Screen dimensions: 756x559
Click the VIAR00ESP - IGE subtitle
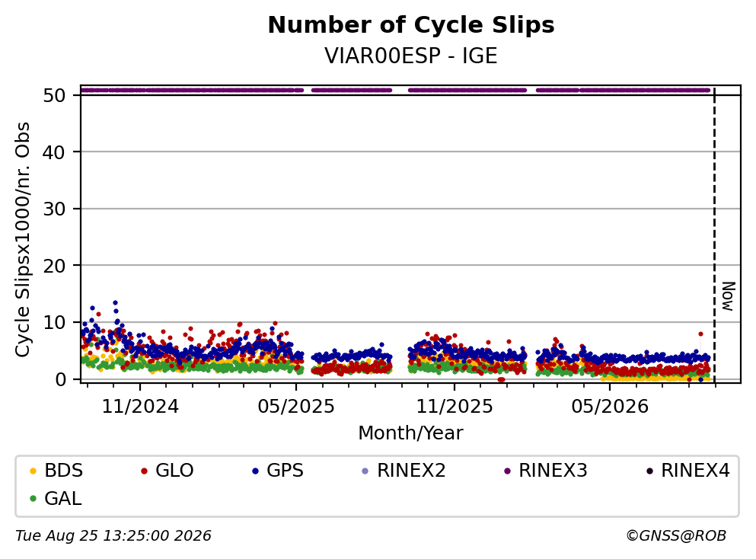[x=411, y=56]
